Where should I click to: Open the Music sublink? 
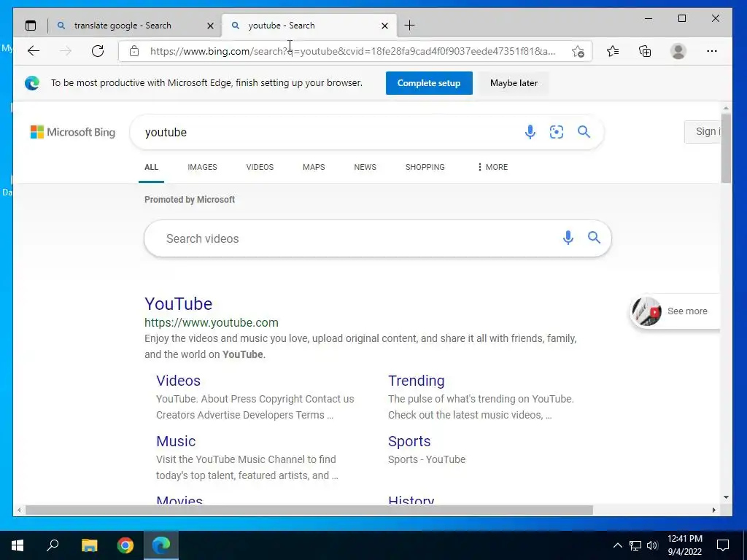[x=176, y=441]
